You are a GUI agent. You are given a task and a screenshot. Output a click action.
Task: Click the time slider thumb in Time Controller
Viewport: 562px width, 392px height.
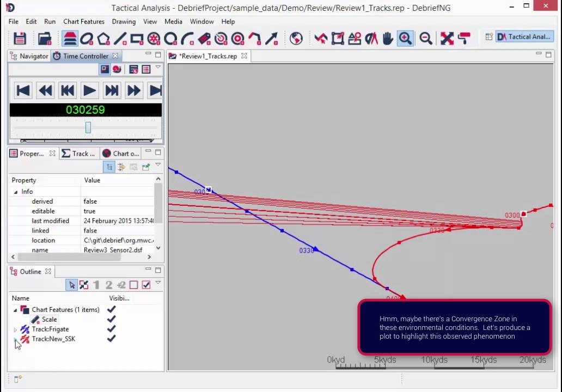[x=88, y=127]
